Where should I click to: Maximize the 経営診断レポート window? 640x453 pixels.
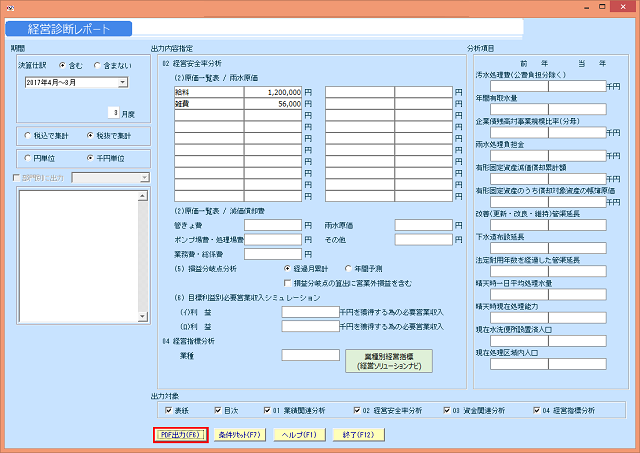coord(602,7)
